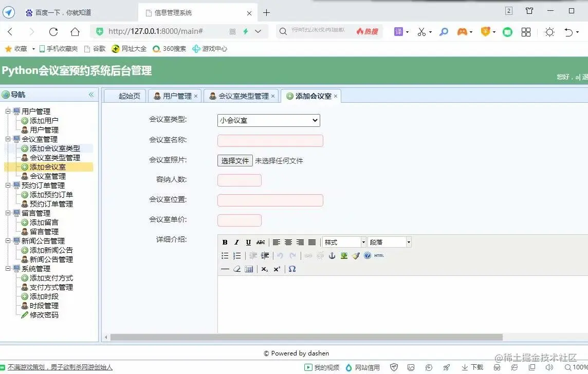The width and height of the screenshot is (588, 374).
Task: Open the 网址大全 bookmark
Action: point(130,49)
